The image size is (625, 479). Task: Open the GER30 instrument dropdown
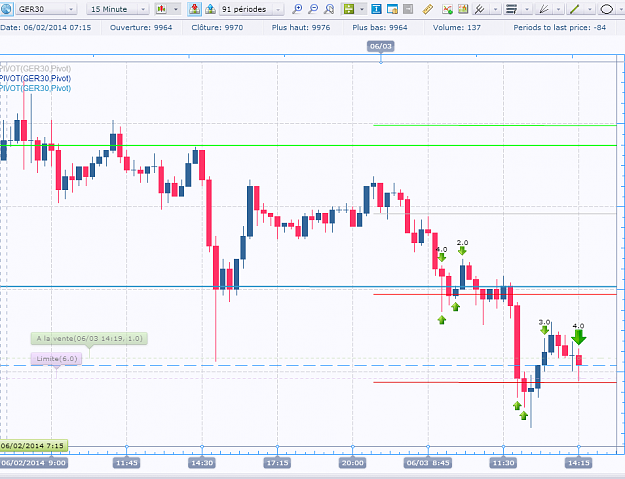[45, 9]
